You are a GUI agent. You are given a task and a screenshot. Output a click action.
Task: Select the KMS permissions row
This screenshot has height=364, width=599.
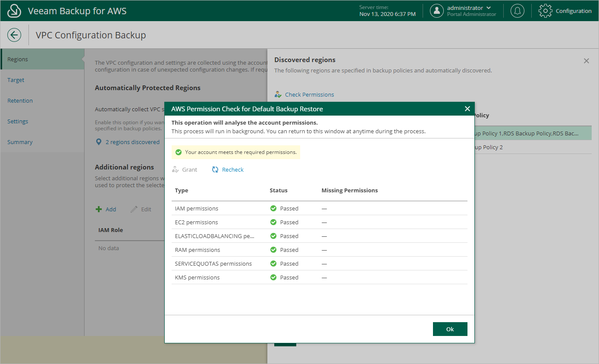(320, 277)
